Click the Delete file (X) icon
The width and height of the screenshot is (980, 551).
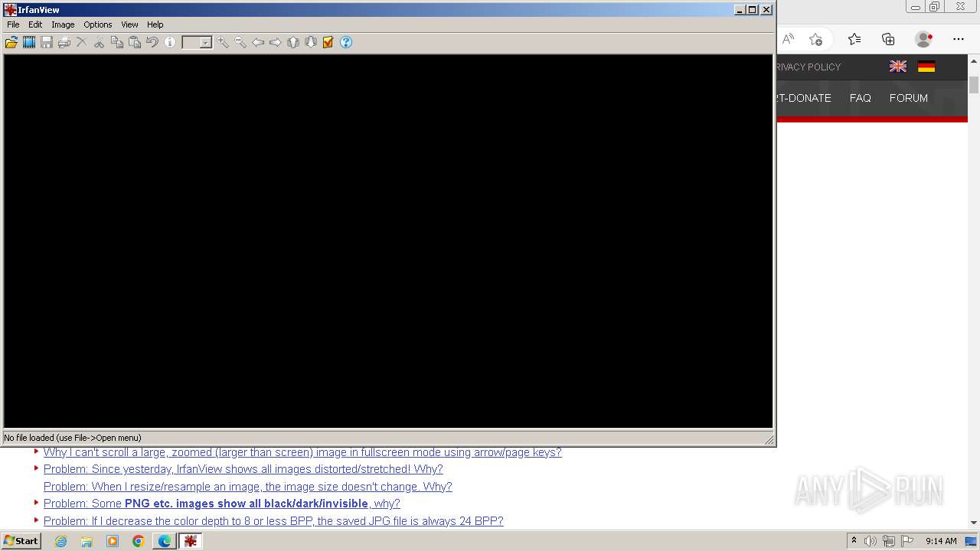click(82, 42)
